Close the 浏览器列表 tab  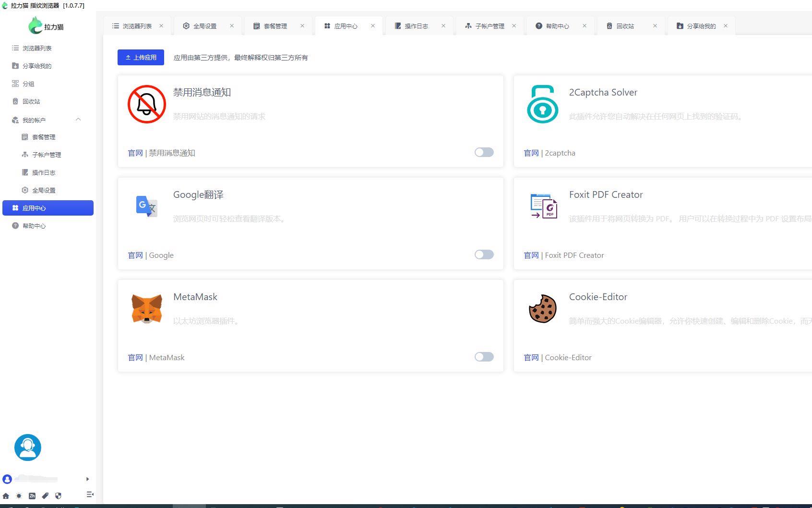click(x=161, y=26)
